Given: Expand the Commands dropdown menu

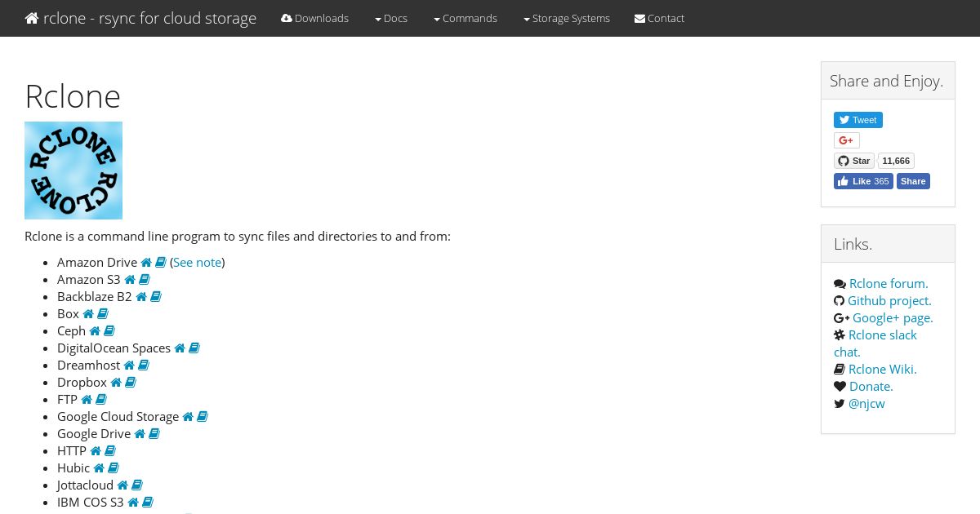Looking at the screenshot, I should pos(465,18).
